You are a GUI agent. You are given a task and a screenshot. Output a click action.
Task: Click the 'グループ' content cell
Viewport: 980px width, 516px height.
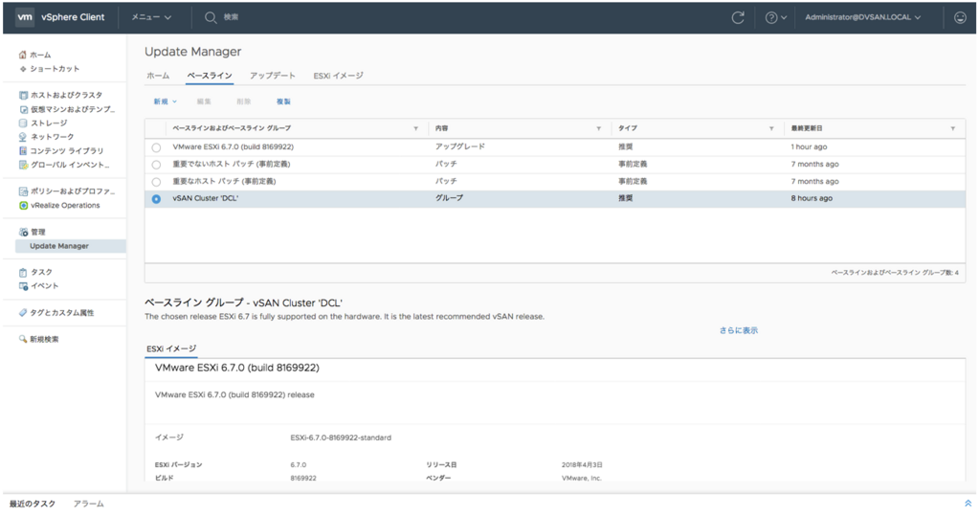pyautogui.click(x=450, y=198)
